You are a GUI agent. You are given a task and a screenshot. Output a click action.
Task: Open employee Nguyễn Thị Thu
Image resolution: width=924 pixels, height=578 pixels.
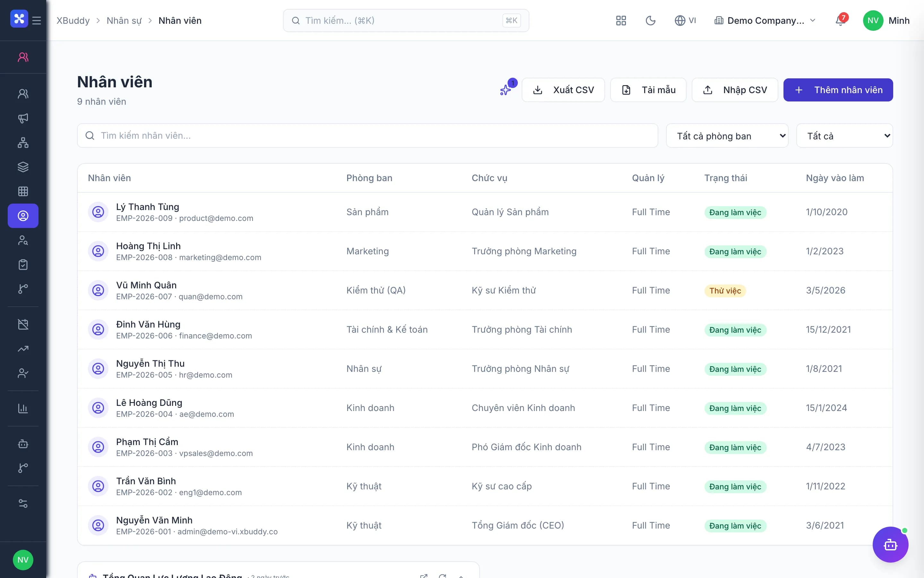click(x=485, y=369)
